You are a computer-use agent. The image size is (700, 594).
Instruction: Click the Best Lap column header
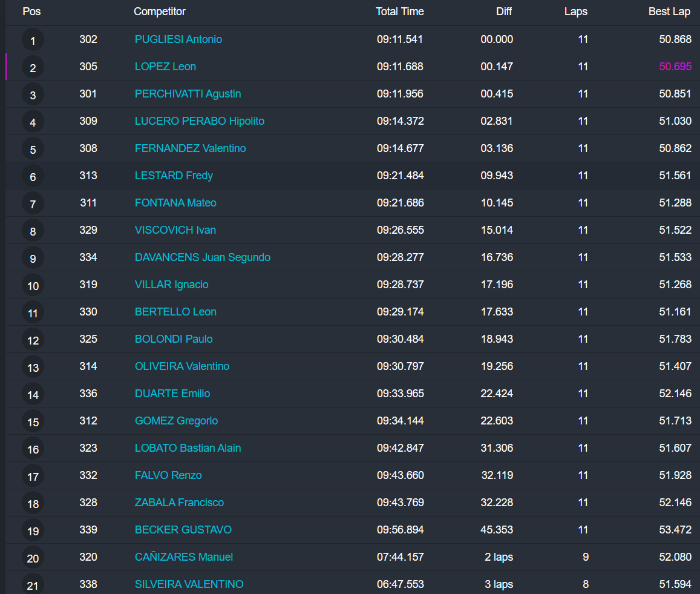click(669, 12)
